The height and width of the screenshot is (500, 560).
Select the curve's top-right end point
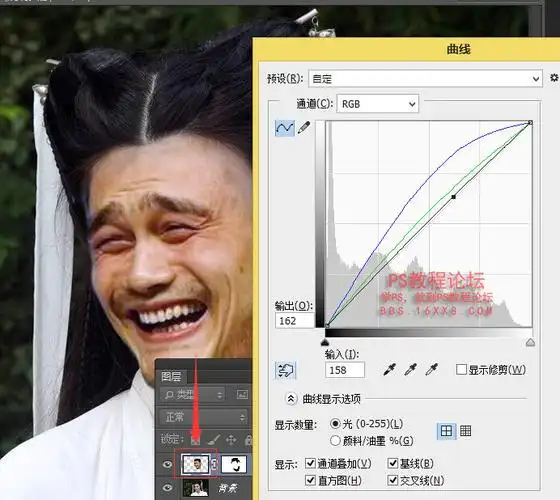(x=530, y=123)
